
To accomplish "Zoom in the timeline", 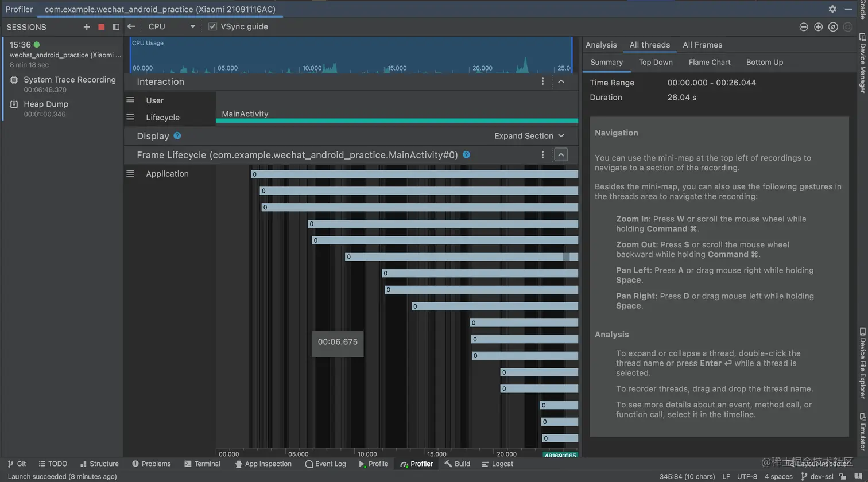I will (x=819, y=27).
